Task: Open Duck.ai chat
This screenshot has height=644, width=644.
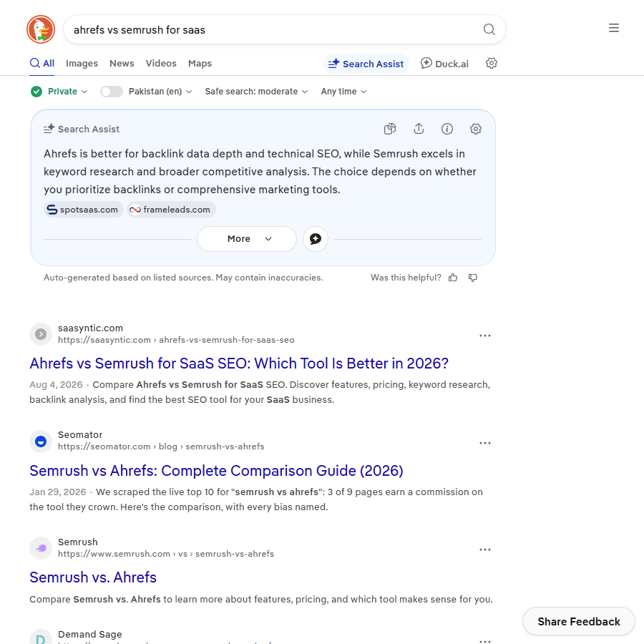Action: pos(444,64)
